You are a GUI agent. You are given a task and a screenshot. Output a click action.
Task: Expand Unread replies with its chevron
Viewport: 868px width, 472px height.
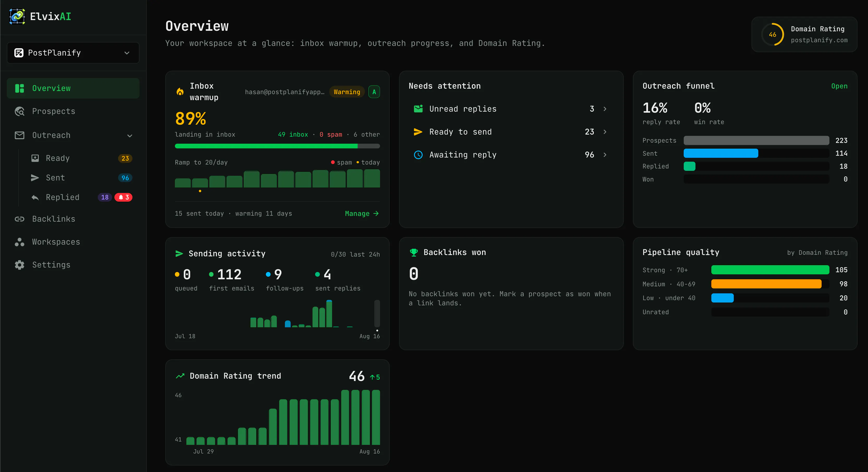pyautogui.click(x=605, y=109)
